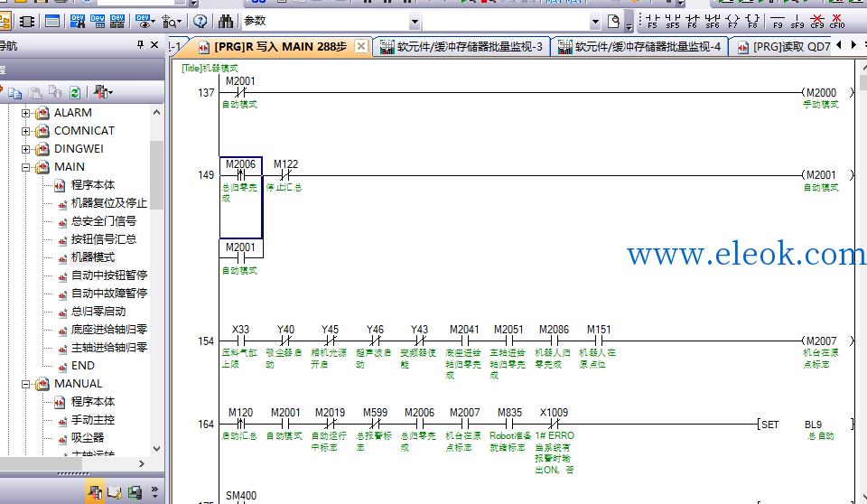Insert parallel closed contact sF6

point(713,21)
